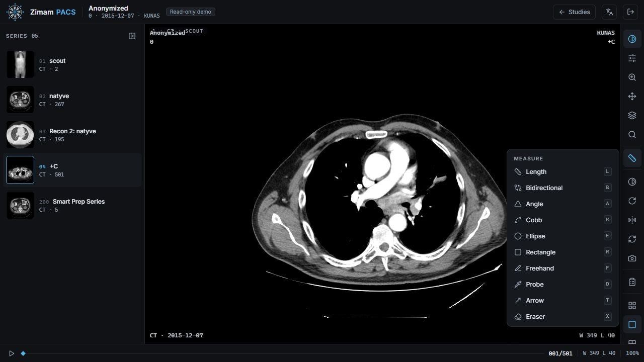This screenshot has height=362, width=644.
Task: Collapse the series sidebar panel
Action: point(132,36)
